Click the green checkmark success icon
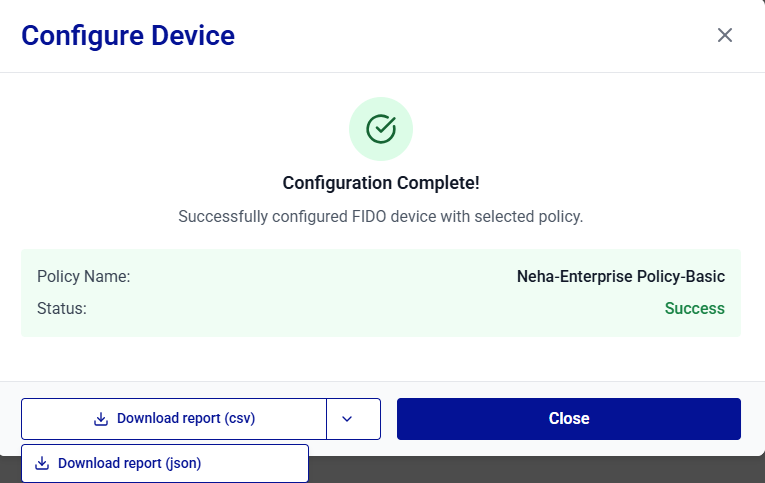This screenshot has width=765, height=483. [381, 128]
